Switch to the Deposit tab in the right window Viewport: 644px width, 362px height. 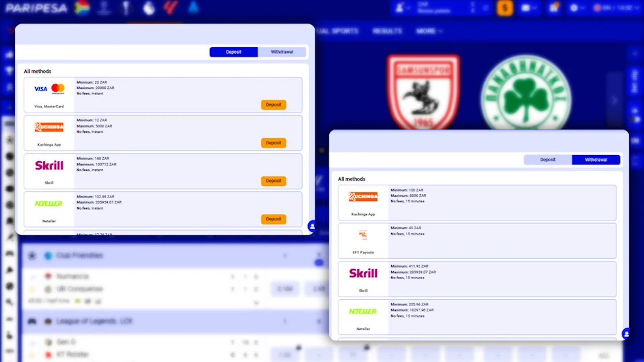click(548, 160)
